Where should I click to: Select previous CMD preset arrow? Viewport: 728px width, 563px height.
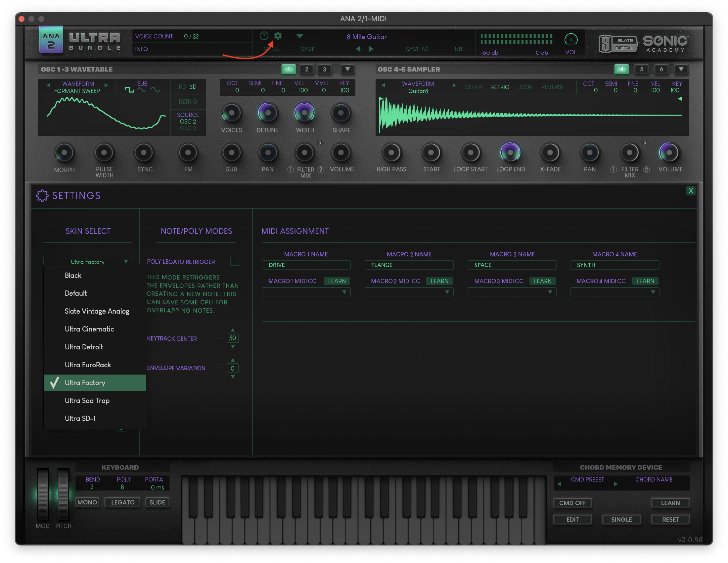pos(559,484)
